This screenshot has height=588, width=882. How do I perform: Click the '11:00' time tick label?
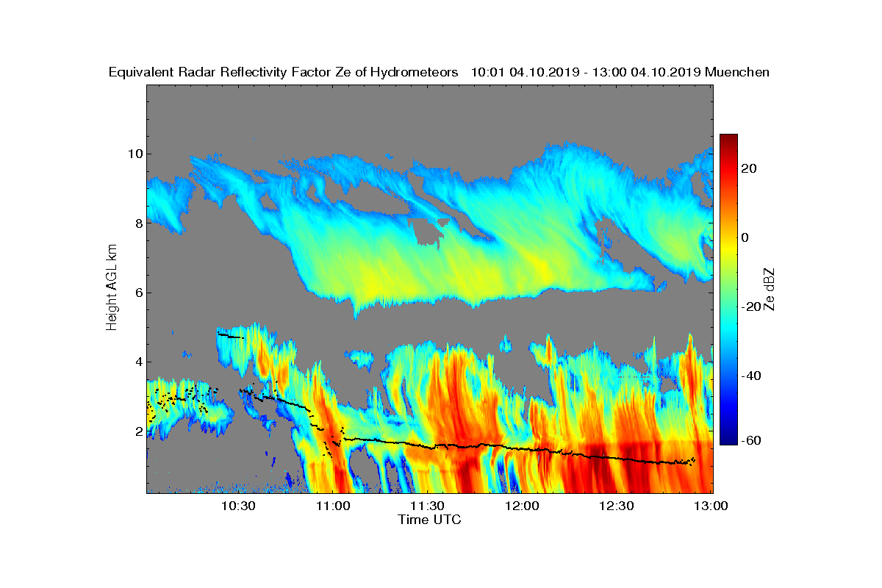pyautogui.click(x=333, y=506)
